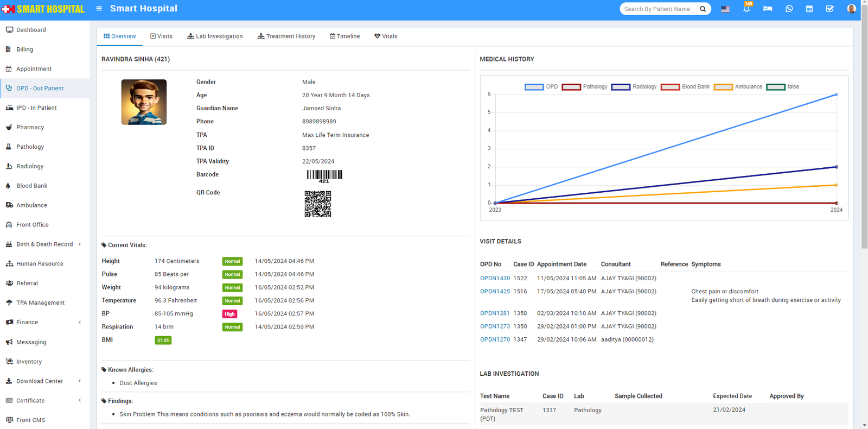The width and height of the screenshot is (868, 429).
Task: Open the calendar icon in top bar
Action: point(809,9)
